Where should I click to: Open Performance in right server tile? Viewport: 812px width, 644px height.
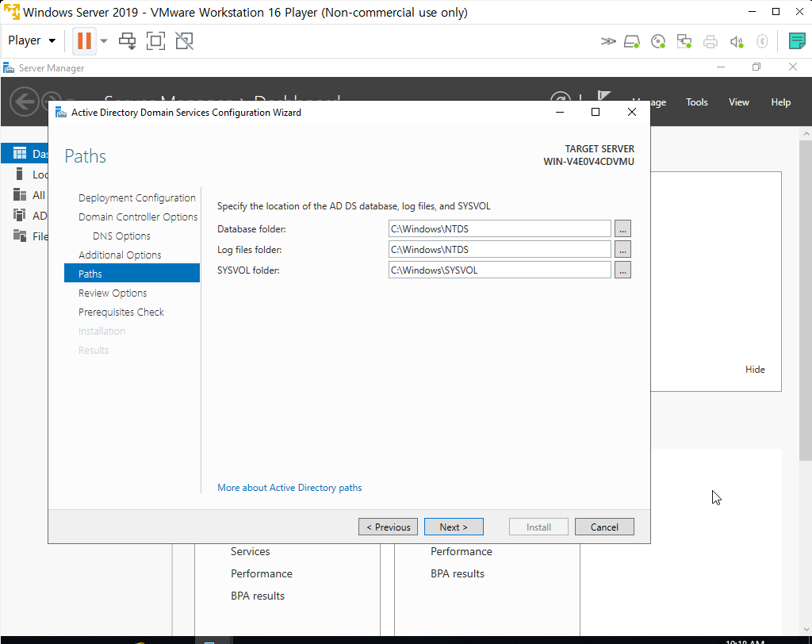pos(462,551)
